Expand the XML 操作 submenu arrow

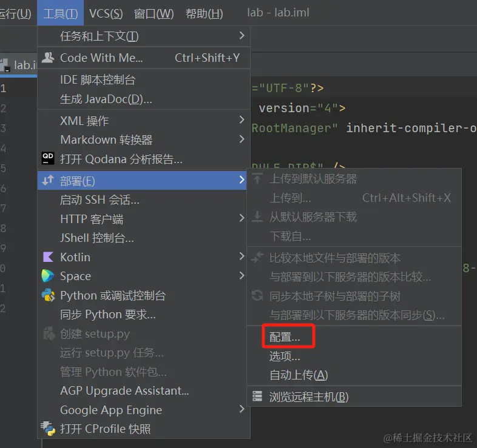(x=242, y=120)
